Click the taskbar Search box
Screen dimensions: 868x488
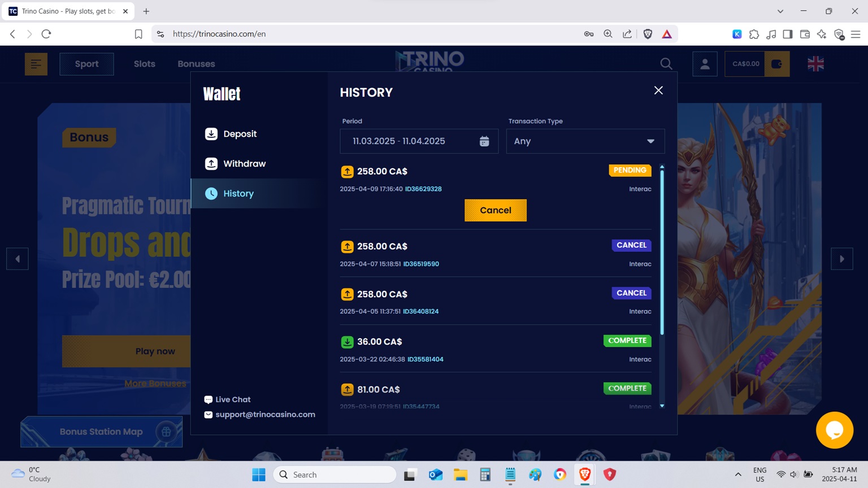(335, 474)
